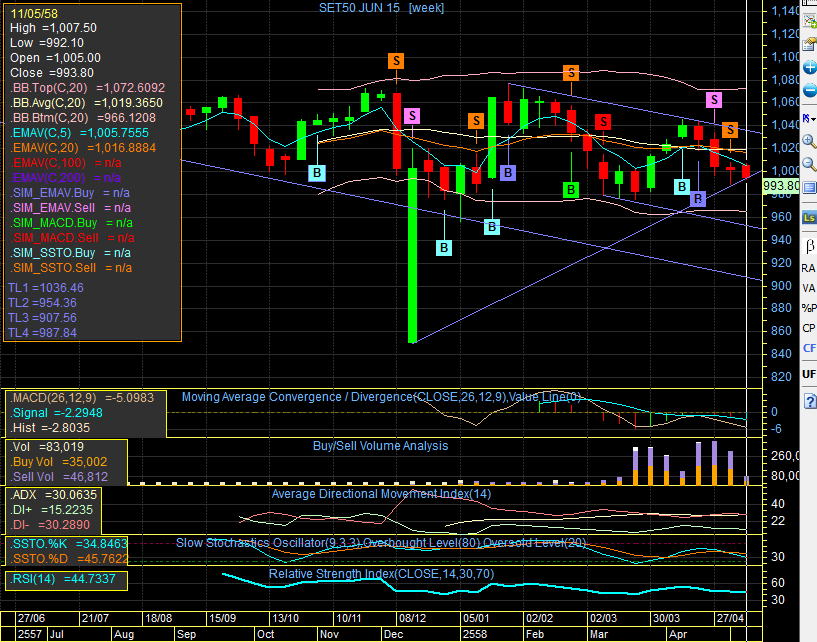
Task: Click the zoom out magnifier icon
Action: pos(809,164)
